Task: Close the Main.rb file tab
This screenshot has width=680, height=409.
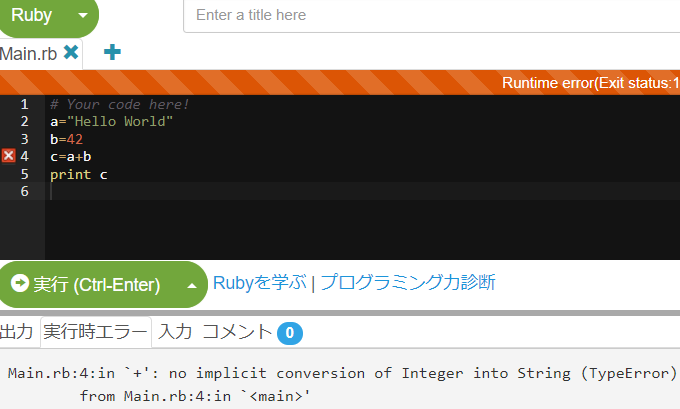Action: click(x=71, y=52)
